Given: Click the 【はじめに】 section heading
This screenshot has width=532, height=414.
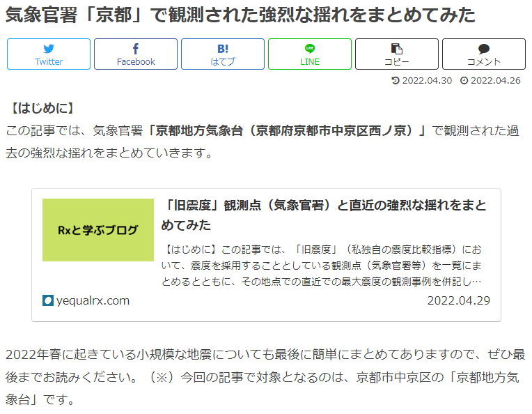Looking at the screenshot, I should [42, 108].
